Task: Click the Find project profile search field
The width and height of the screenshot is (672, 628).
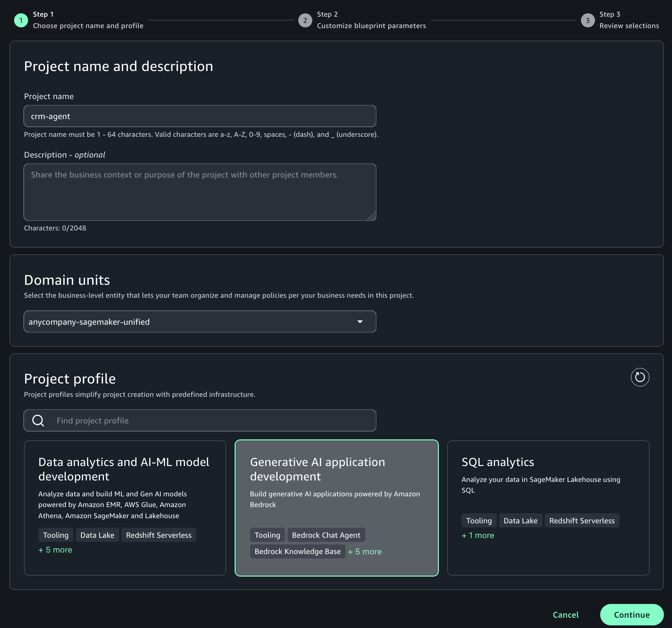Action: (x=200, y=421)
